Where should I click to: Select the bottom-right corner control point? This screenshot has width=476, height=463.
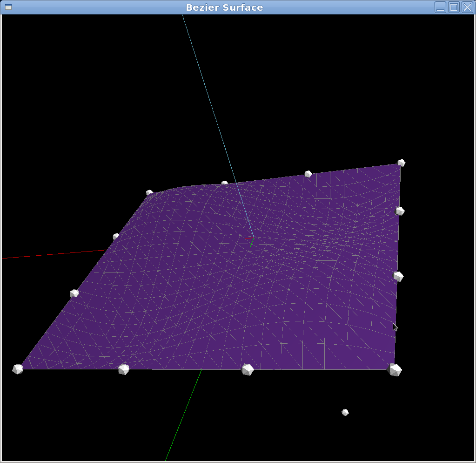tap(395, 370)
